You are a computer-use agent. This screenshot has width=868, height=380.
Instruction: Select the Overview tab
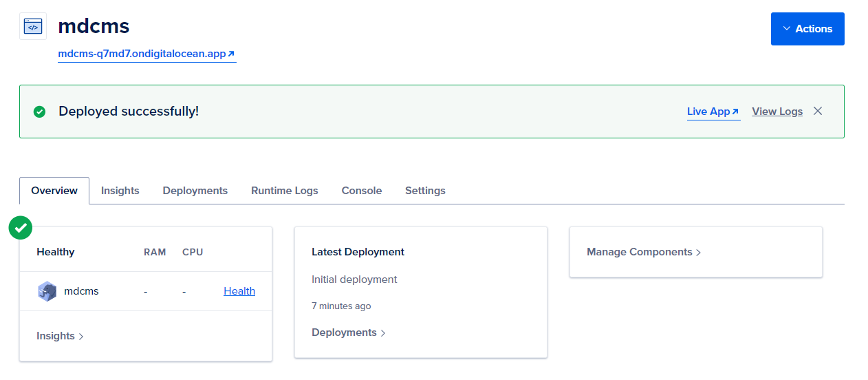tap(54, 191)
